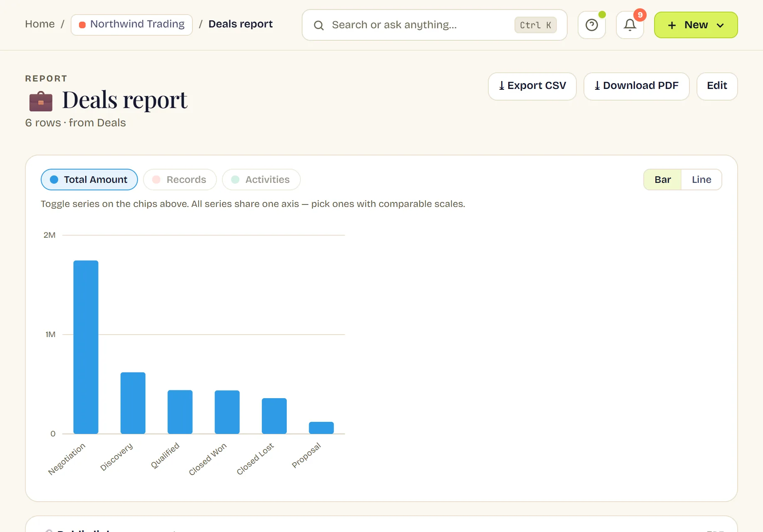Click the download arrow in Export CSV

502,86
